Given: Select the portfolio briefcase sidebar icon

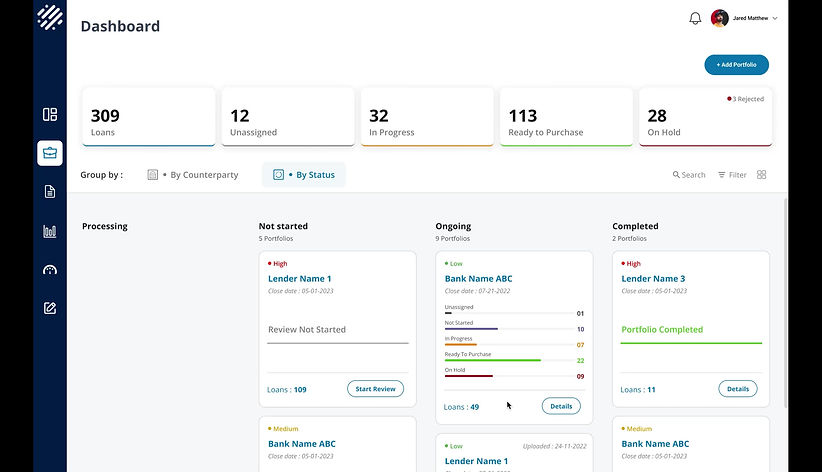Looking at the screenshot, I should [50, 153].
